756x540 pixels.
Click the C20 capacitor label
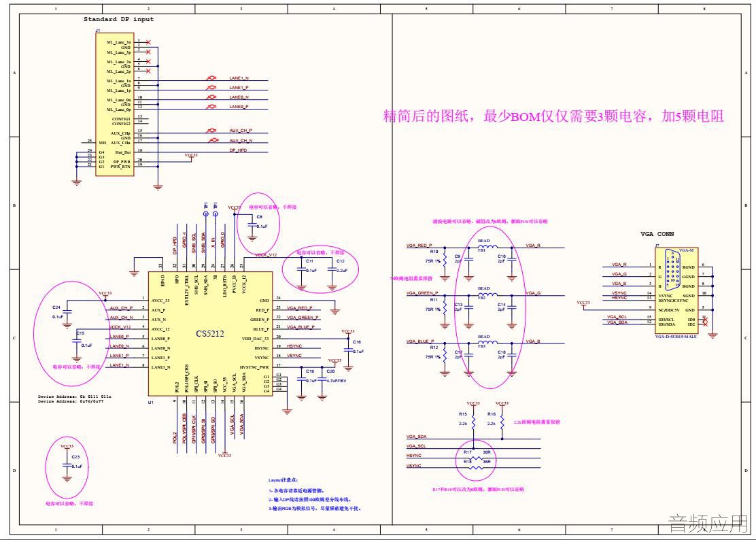(330, 371)
